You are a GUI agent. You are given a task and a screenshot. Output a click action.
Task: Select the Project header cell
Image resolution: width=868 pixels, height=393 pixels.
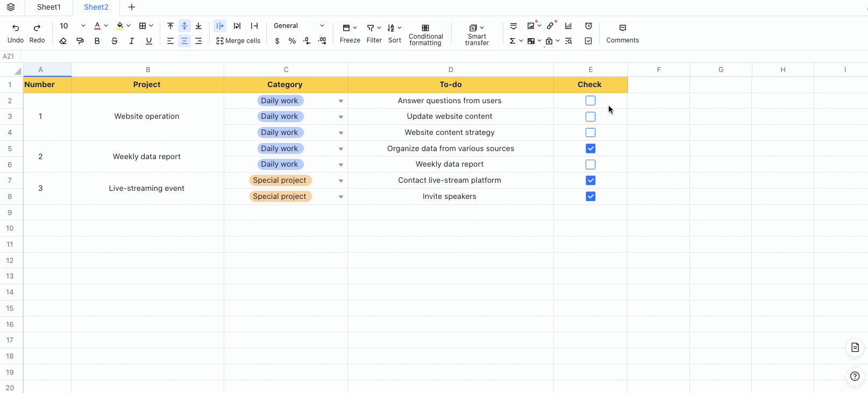(147, 84)
